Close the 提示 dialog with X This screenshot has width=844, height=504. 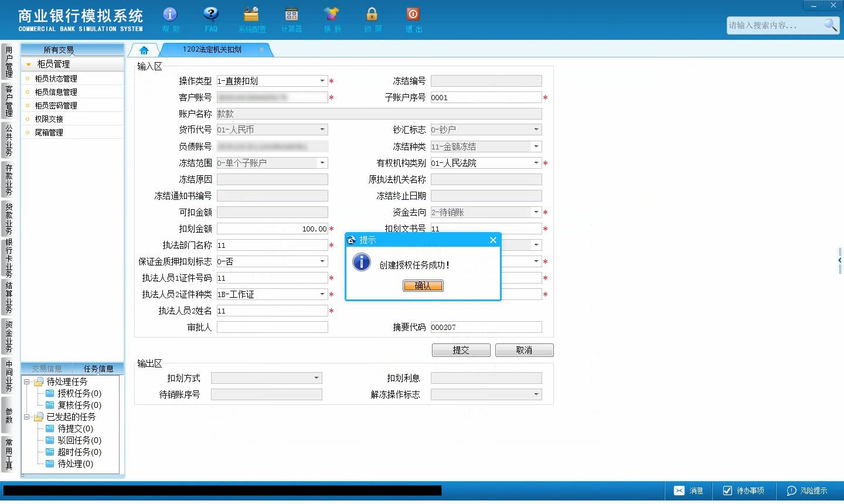point(493,240)
